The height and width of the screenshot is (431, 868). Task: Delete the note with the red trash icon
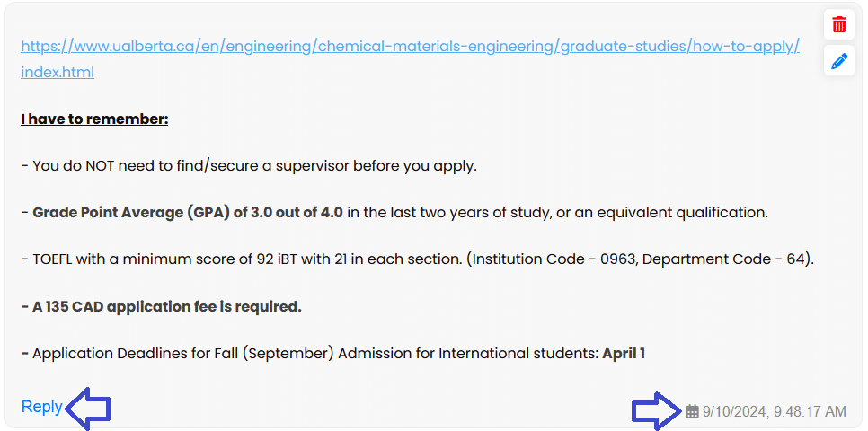tap(838, 25)
